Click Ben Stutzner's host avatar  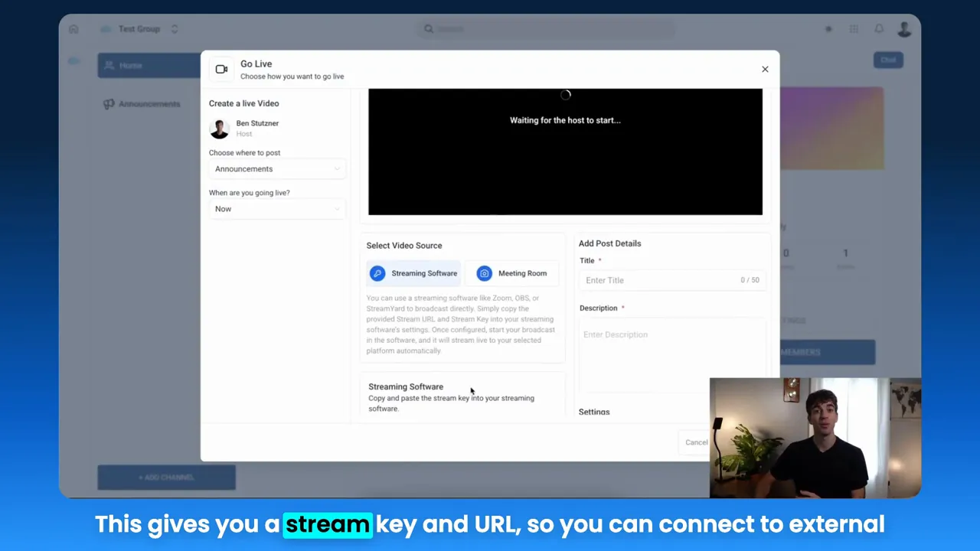tap(220, 128)
